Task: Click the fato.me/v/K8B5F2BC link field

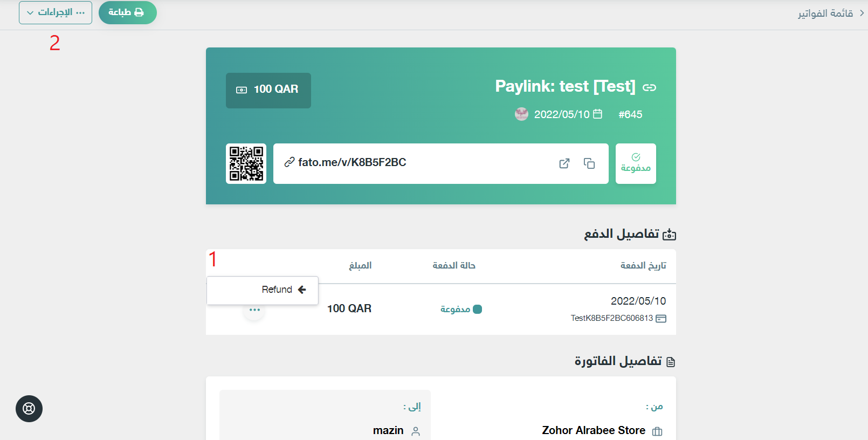Action: coord(440,163)
